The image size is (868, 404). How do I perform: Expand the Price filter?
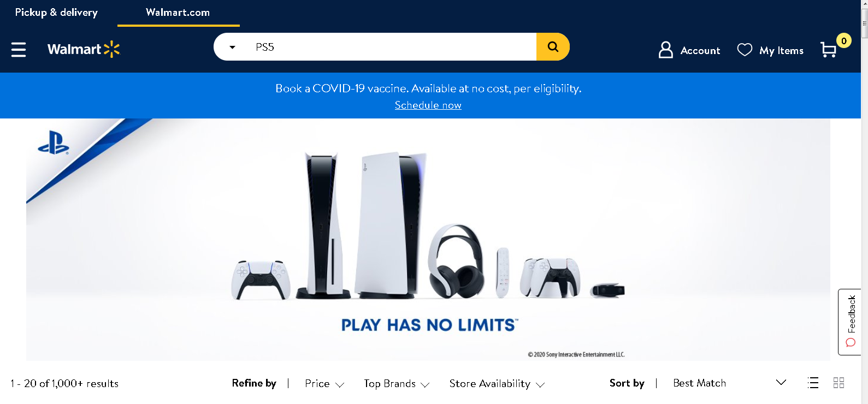324,384
